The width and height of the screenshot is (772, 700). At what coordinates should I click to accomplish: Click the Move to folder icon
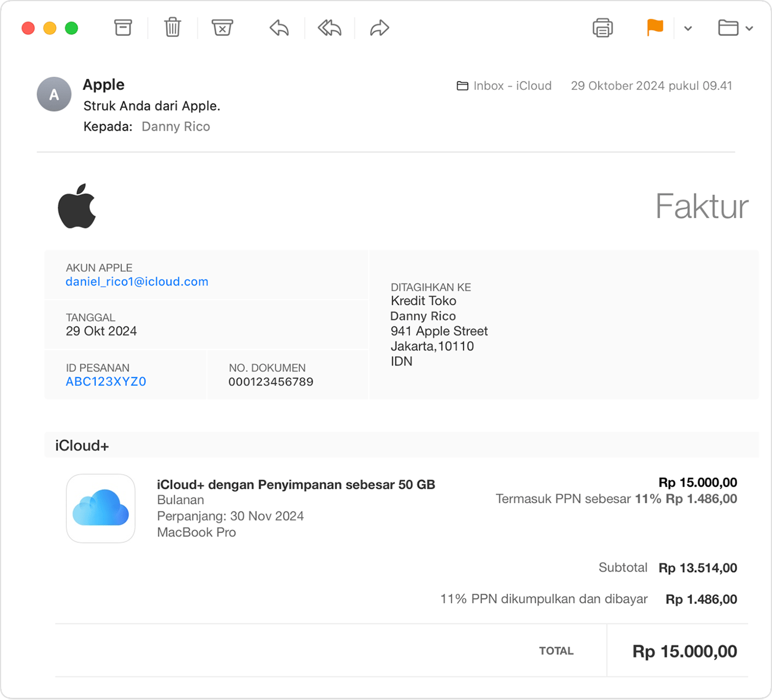click(x=728, y=28)
